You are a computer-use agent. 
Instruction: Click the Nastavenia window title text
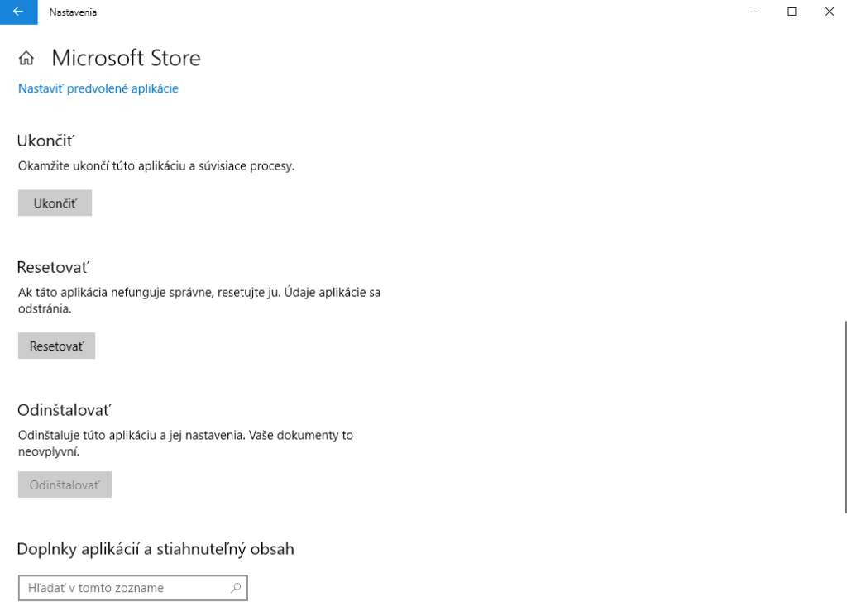point(66,12)
